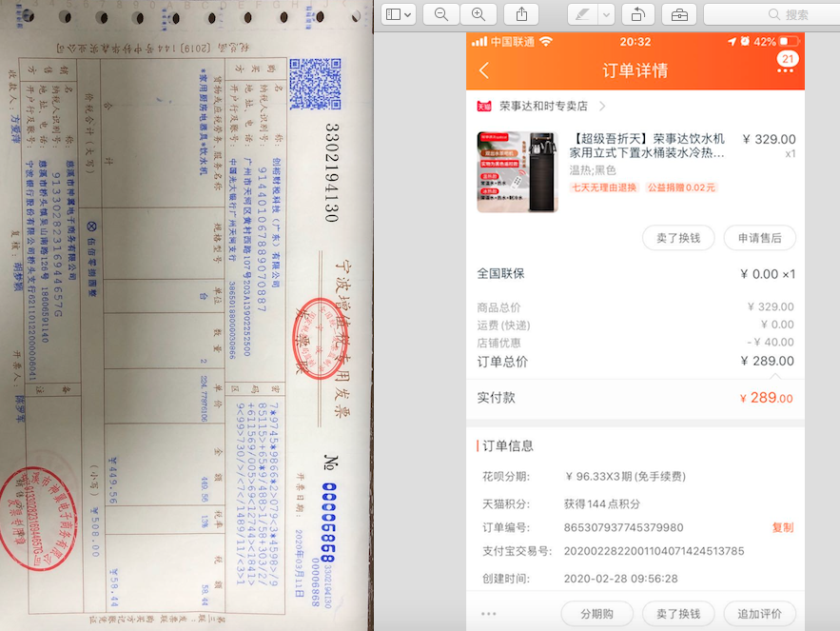Click the zoom out magnifier button
The width and height of the screenshot is (840, 631).
[x=441, y=14]
